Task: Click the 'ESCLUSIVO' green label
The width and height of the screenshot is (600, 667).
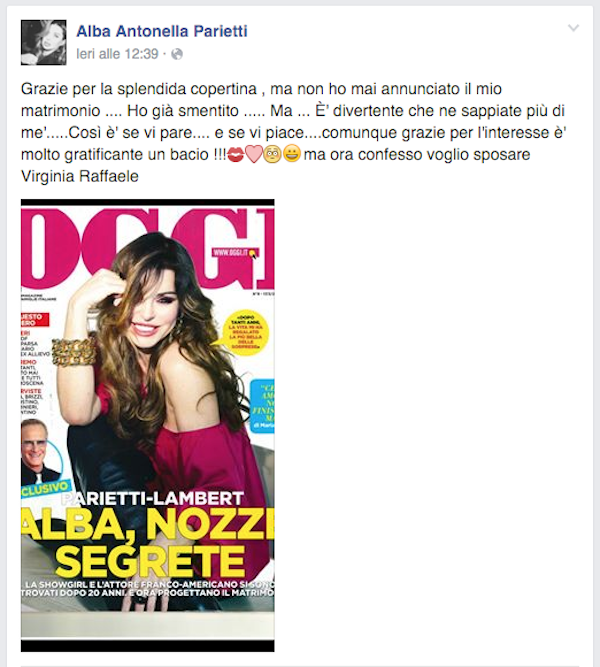Action: pyautogui.click(x=45, y=489)
